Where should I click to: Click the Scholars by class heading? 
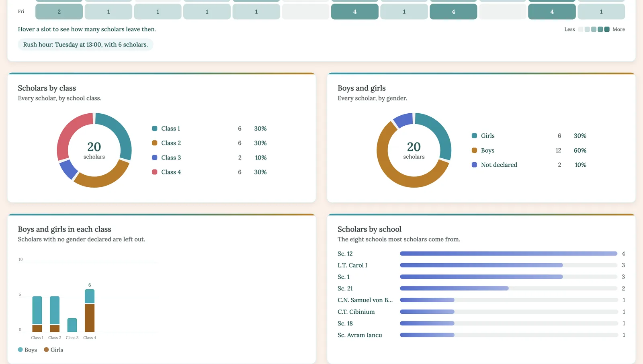click(x=47, y=88)
